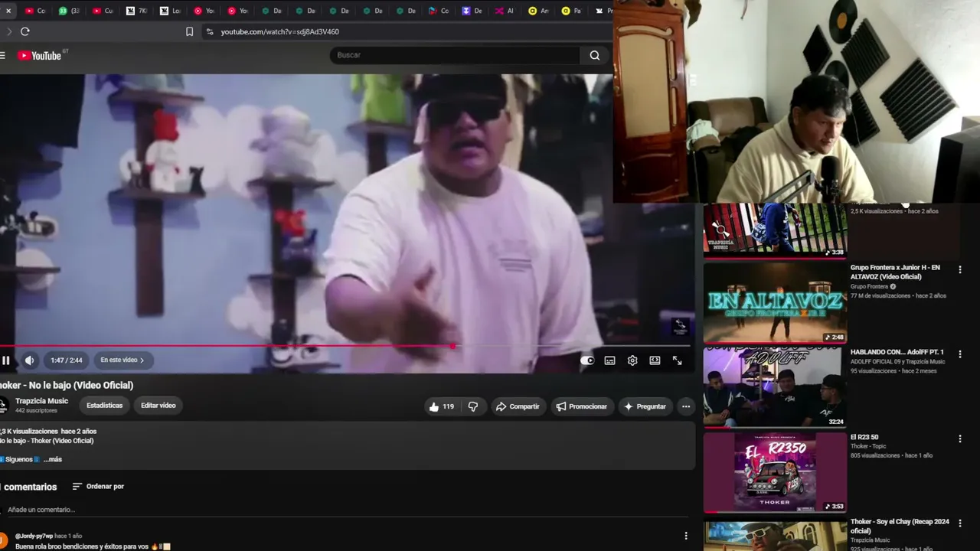This screenshot has width=980, height=551.
Task: Click the video title 'No le bajo (Video Oficial)'
Action: pos(67,385)
